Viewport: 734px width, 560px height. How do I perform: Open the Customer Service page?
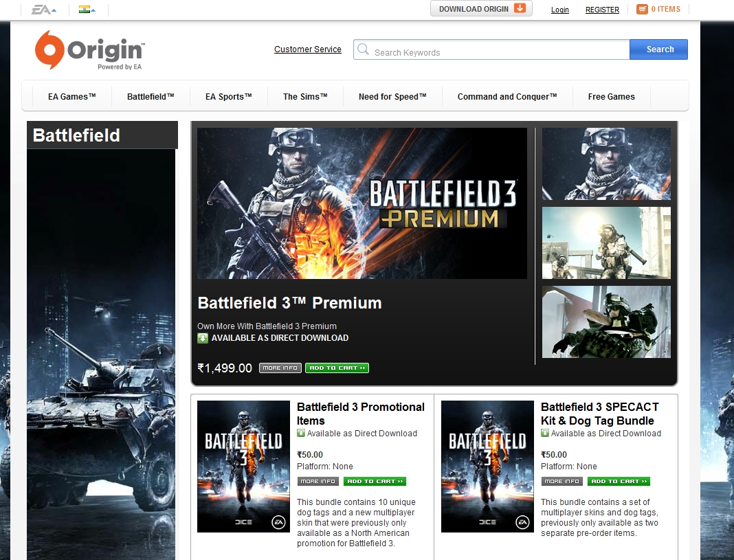307,49
